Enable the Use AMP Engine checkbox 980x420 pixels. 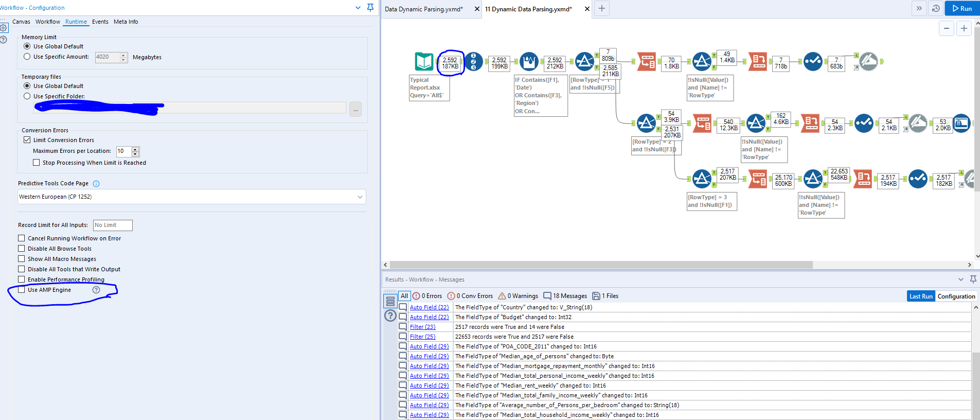coord(22,290)
